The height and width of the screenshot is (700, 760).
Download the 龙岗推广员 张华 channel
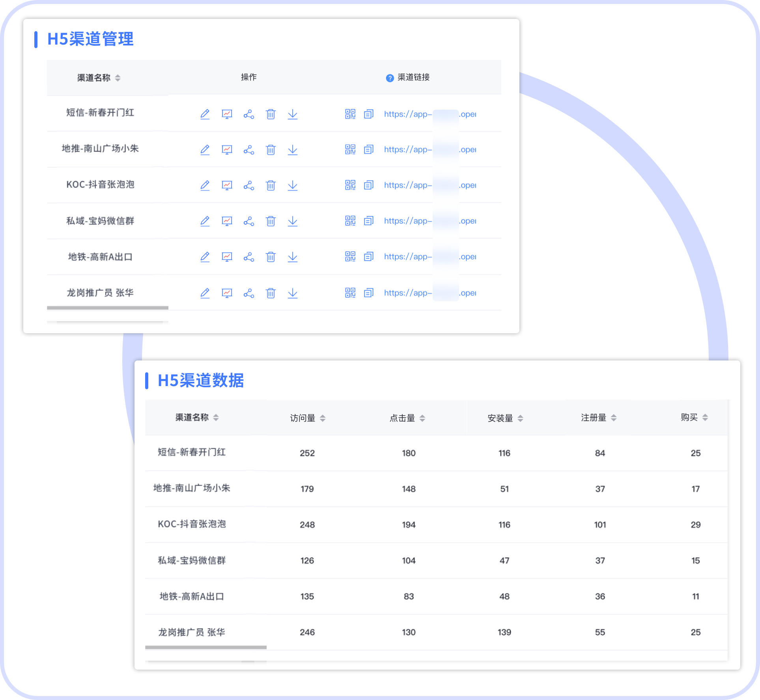coord(293,293)
